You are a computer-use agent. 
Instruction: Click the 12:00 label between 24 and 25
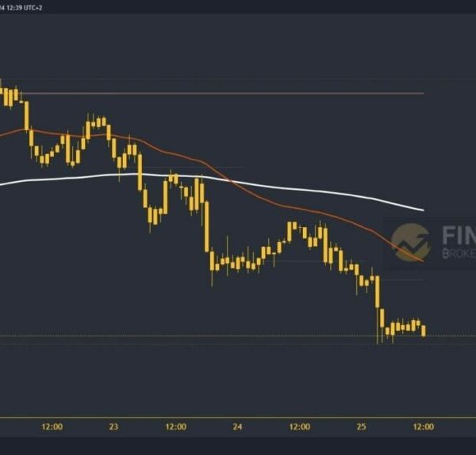300,426
